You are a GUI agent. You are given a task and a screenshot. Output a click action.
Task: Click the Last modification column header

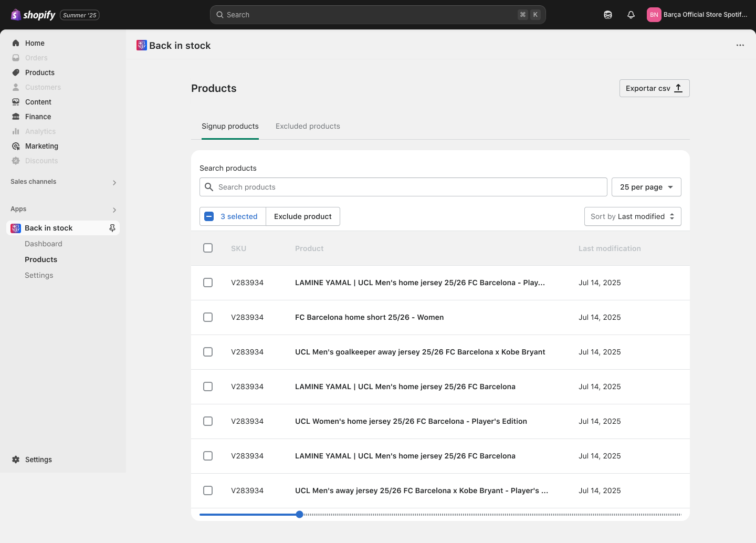(x=610, y=248)
